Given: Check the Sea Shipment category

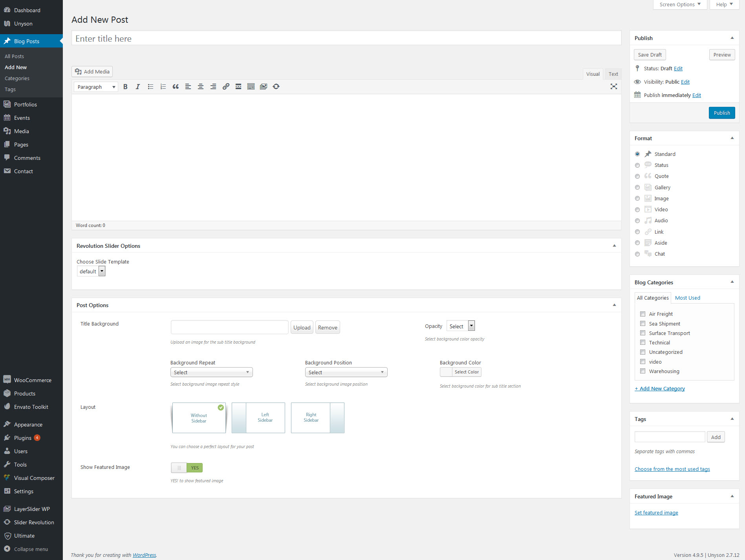Looking at the screenshot, I should [x=643, y=323].
